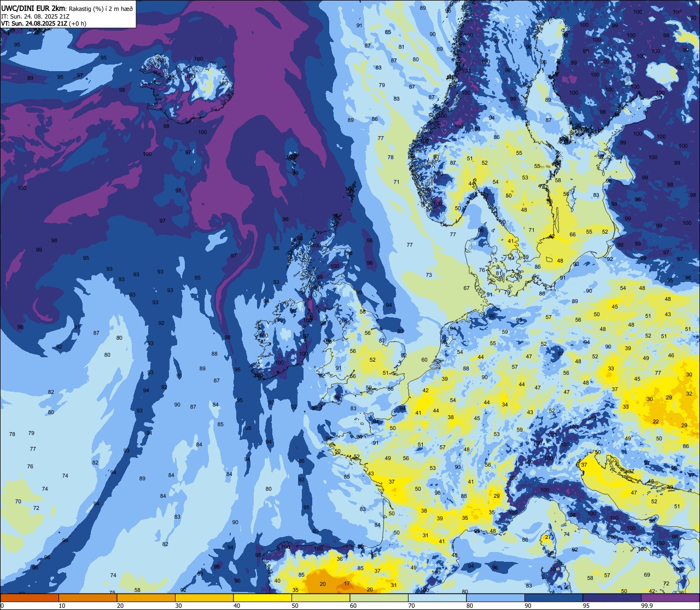Click the 30–40 legend color segment
The height and width of the screenshot is (610, 700).
(x=204, y=597)
